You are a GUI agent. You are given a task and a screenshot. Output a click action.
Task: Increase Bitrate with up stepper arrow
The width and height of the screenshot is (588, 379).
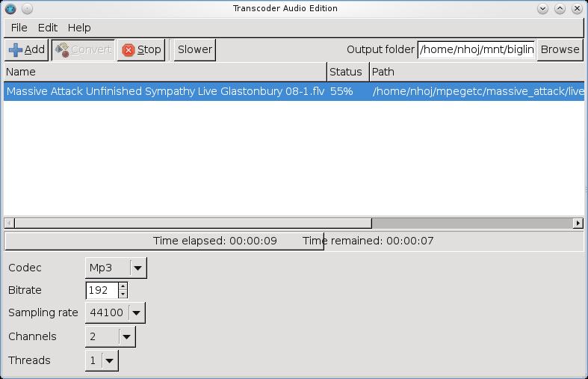[123, 286]
